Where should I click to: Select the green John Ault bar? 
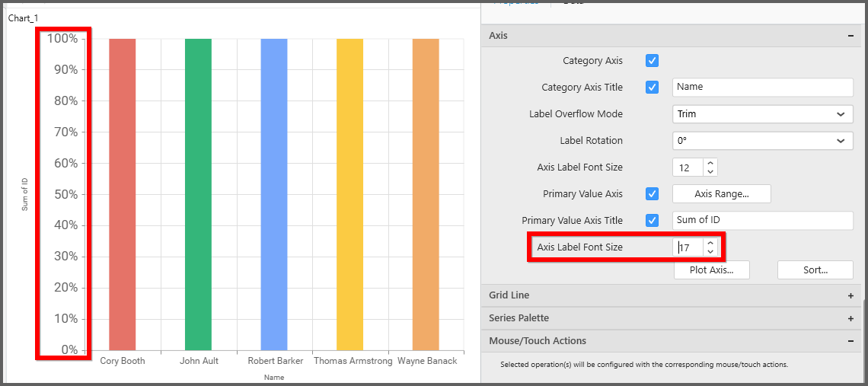[x=198, y=194]
